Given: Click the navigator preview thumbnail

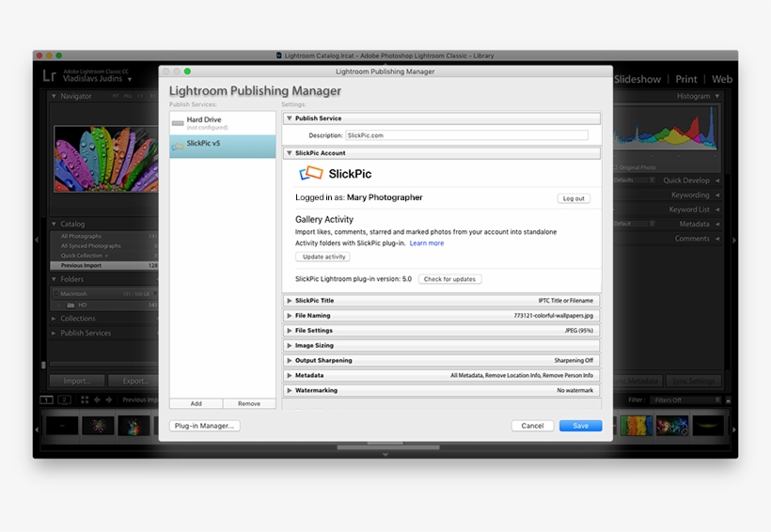Looking at the screenshot, I should pyautogui.click(x=105, y=159).
